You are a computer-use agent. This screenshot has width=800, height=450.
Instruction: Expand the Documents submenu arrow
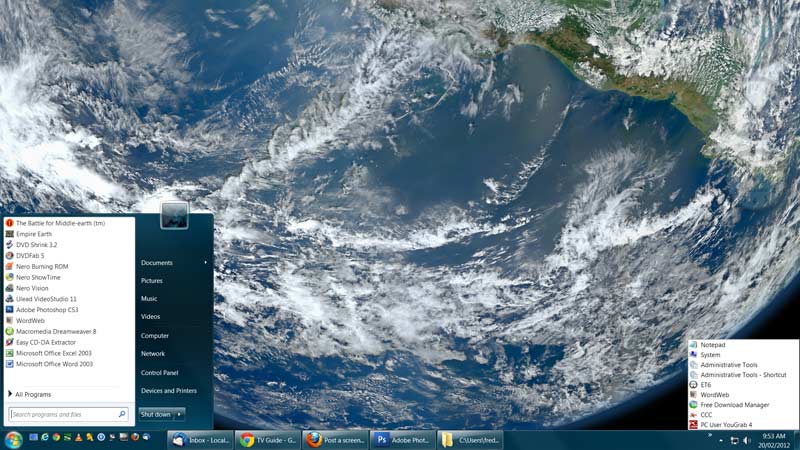click(x=206, y=263)
